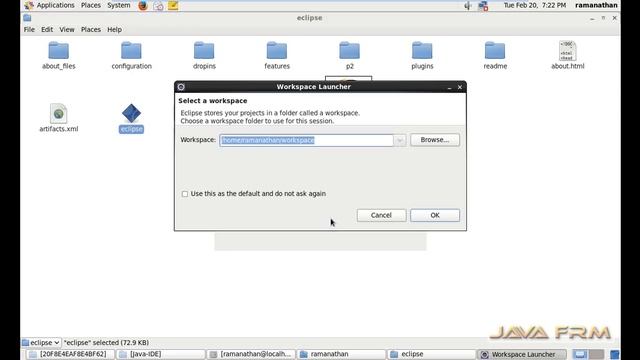Switch to the [20F8E4EAF8E4BF62] taskbar window

[70, 354]
